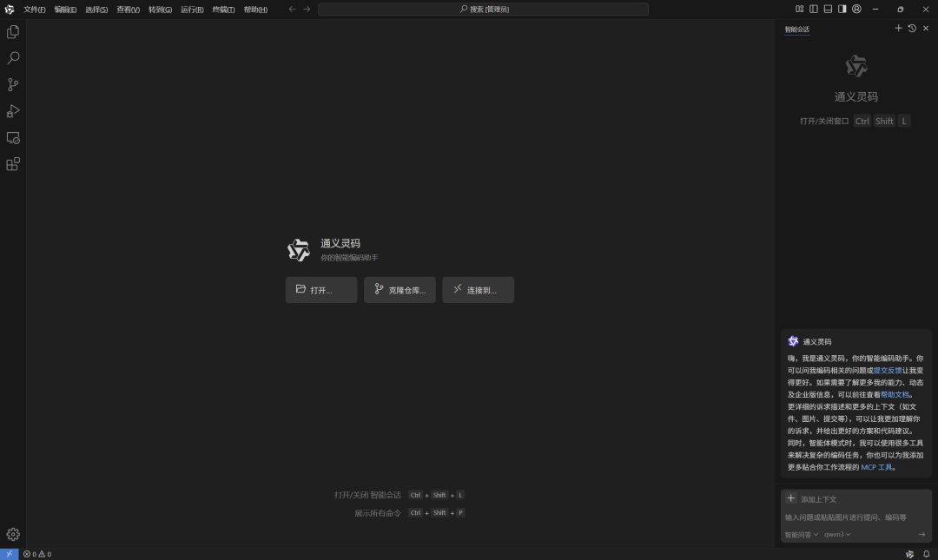The image size is (938, 560).
Task: Go back with the left arrow
Action: (292, 9)
